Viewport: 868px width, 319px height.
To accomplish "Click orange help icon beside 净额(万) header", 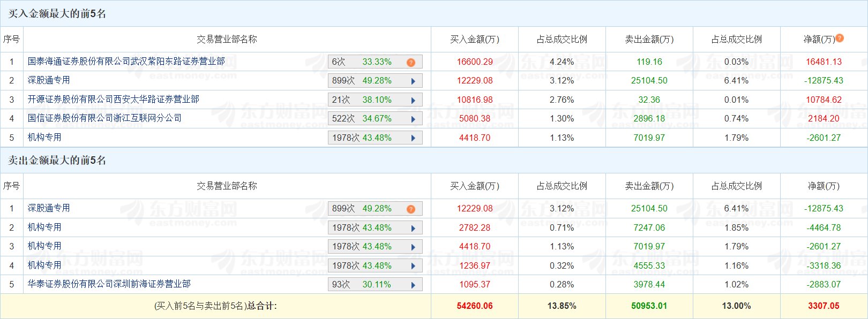I will (840, 38).
